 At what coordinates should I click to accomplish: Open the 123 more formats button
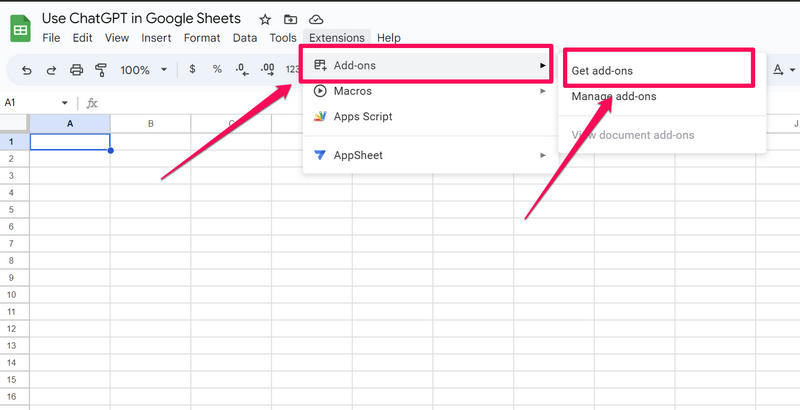click(x=292, y=69)
